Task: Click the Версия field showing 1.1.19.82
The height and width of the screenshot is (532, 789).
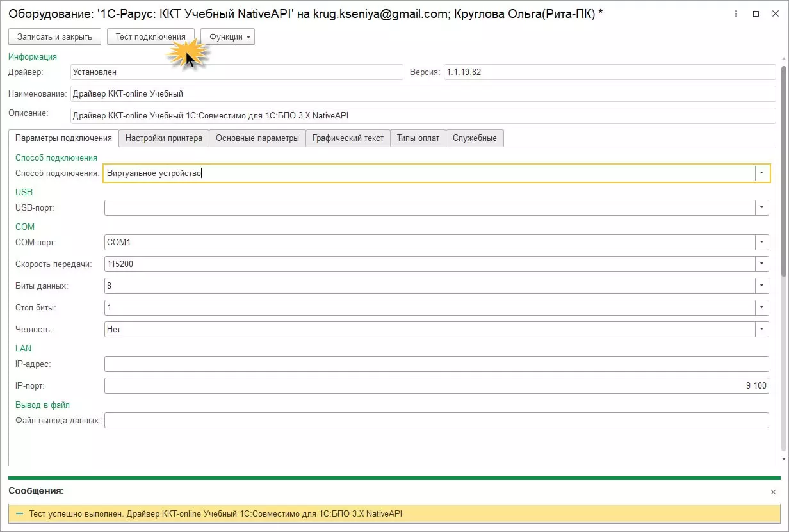Action: point(610,72)
